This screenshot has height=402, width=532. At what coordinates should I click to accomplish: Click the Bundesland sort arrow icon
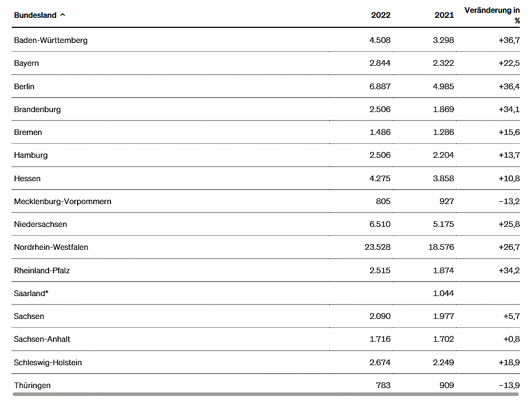pyautogui.click(x=63, y=15)
